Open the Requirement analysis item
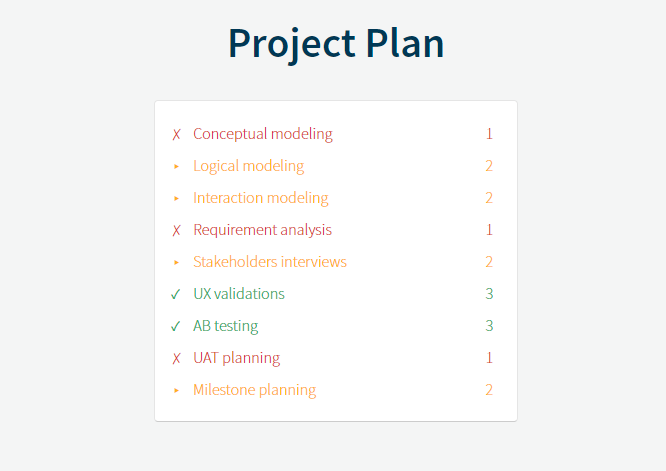Viewport: 666px width, 471px height. pos(262,230)
